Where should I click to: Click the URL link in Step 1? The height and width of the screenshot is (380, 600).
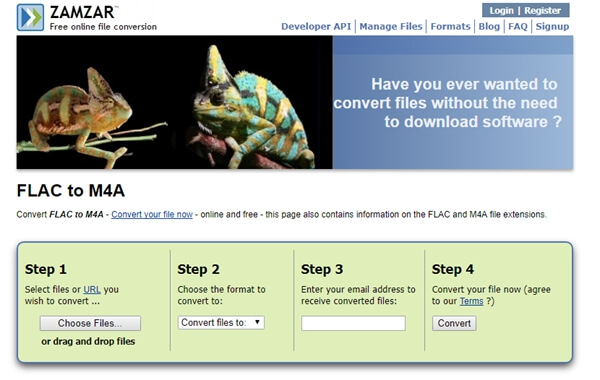pyautogui.click(x=92, y=289)
